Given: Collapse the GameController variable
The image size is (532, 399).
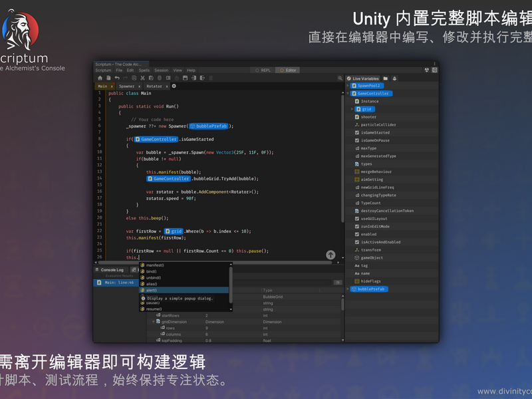Looking at the screenshot, I should click(348, 94).
